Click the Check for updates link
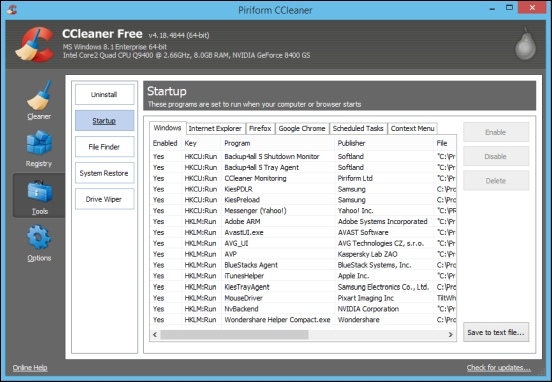The height and width of the screenshot is (382, 552). (498, 368)
